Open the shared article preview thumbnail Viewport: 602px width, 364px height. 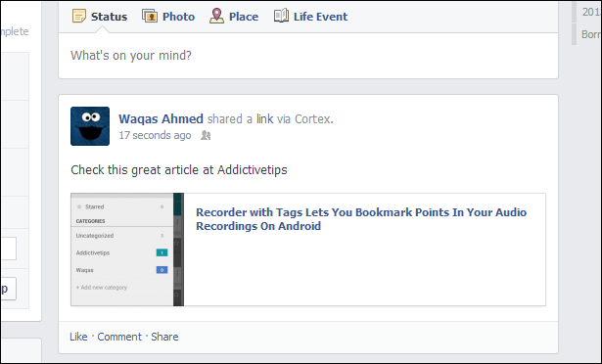click(x=127, y=250)
